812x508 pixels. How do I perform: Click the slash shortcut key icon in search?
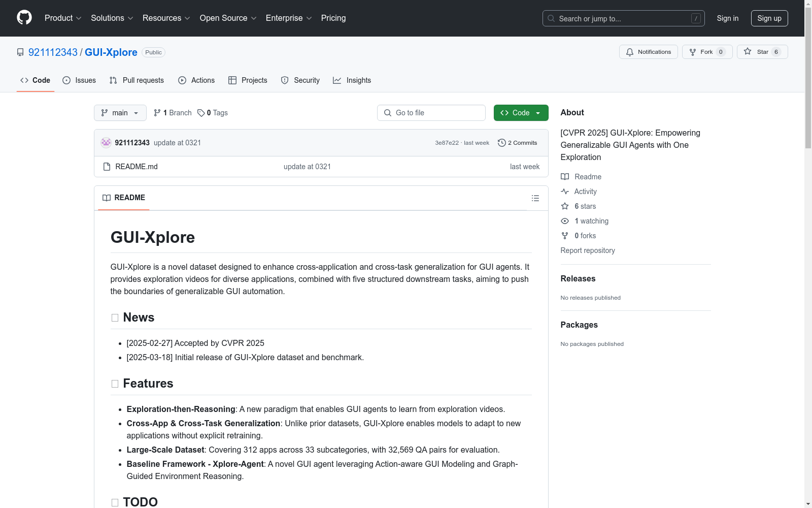(696, 18)
